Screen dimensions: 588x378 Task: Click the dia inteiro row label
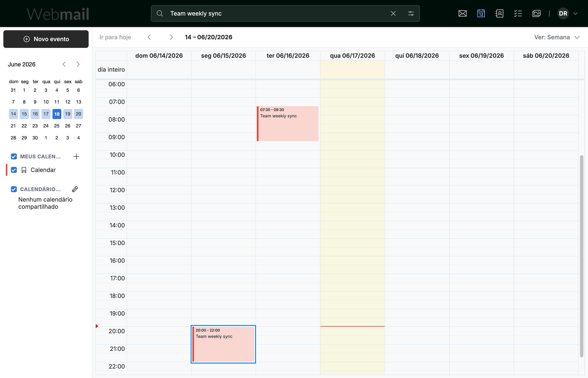click(111, 70)
